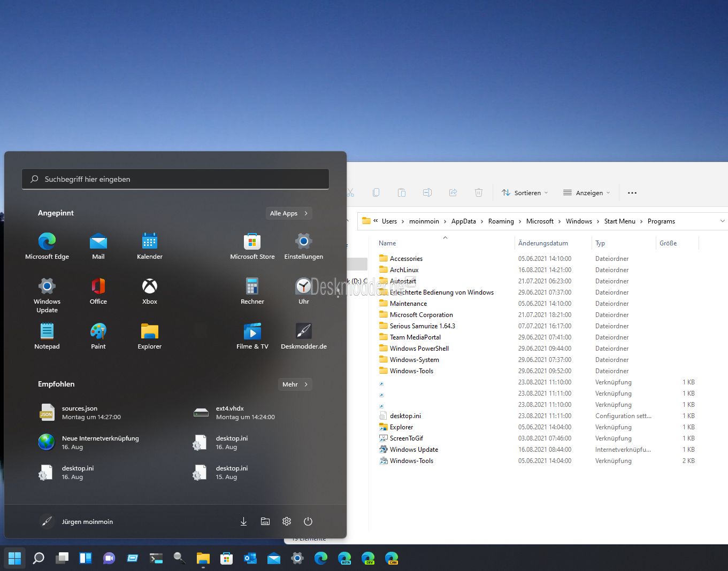Launch the Mail app in Start menu

click(98, 246)
